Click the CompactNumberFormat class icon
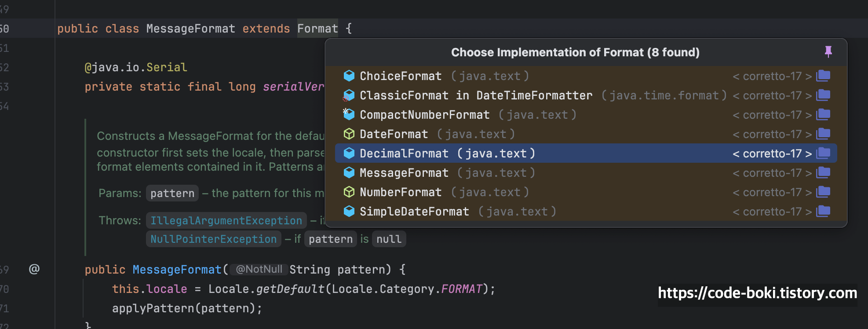Viewport: 868px width, 329px height. point(349,114)
